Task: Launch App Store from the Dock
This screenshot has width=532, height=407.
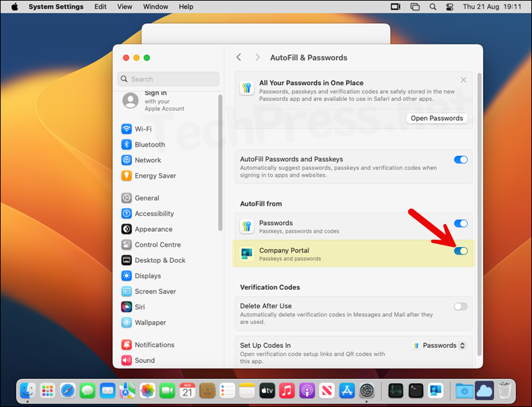Action: 347,390
